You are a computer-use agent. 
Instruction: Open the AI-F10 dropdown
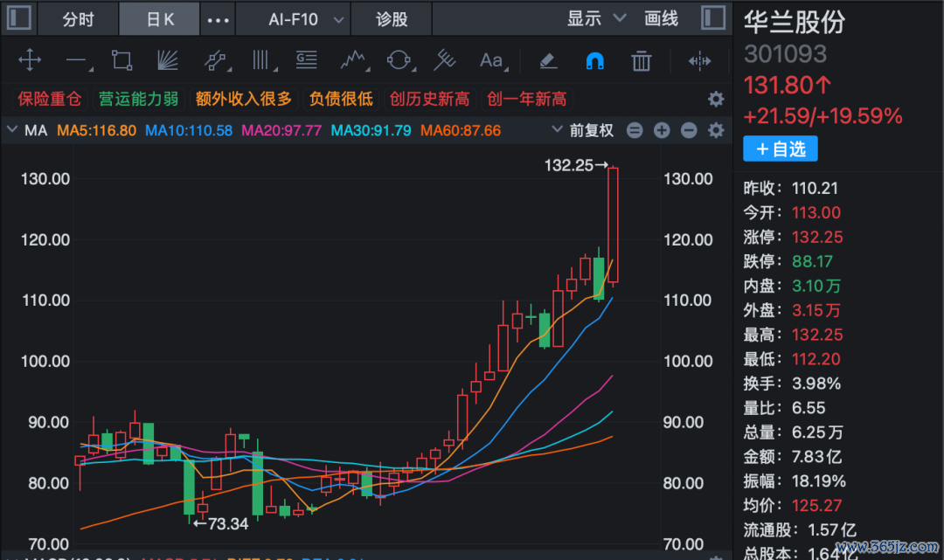coord(293,18)
